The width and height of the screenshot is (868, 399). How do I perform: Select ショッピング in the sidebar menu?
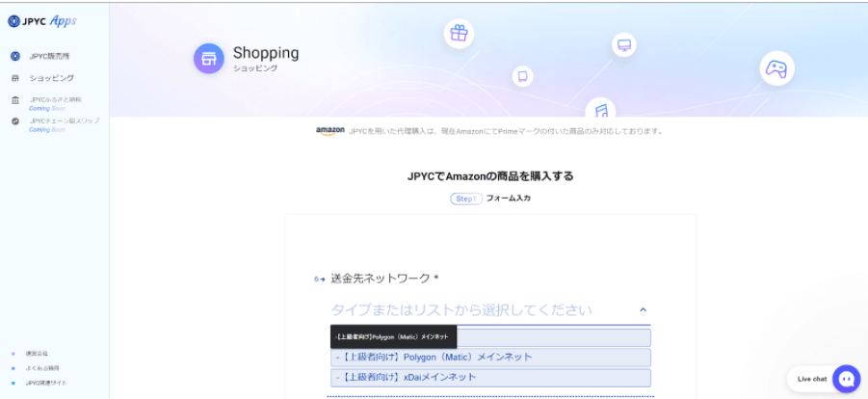pyautogui.click(x=51, y=78)
